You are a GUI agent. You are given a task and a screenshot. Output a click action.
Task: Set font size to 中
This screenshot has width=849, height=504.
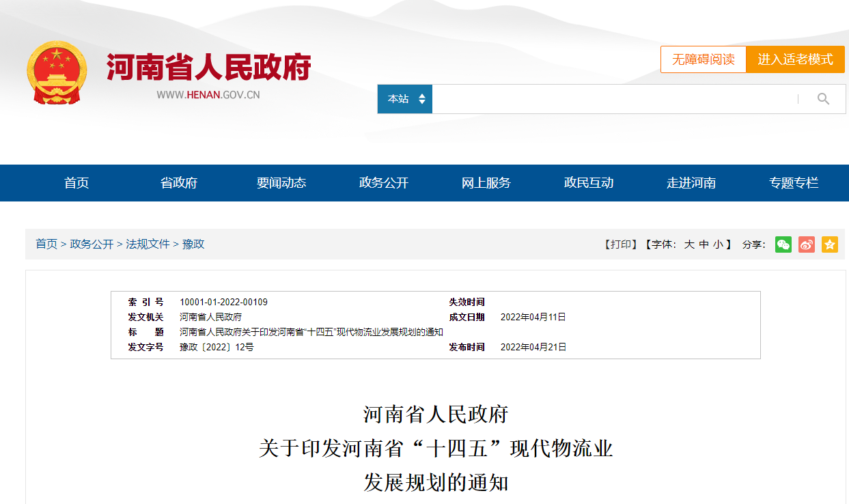pyautogui.click(x=704, y=244)
